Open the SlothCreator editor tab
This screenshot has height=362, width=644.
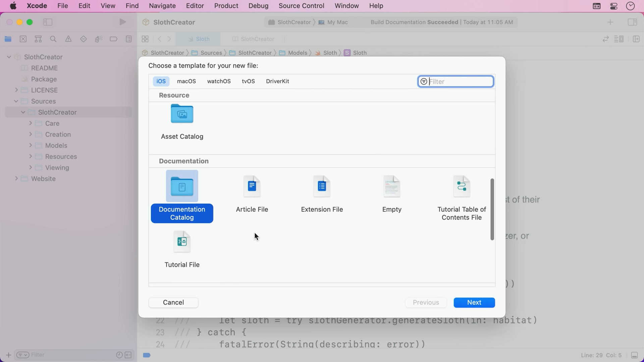(253, 39)
